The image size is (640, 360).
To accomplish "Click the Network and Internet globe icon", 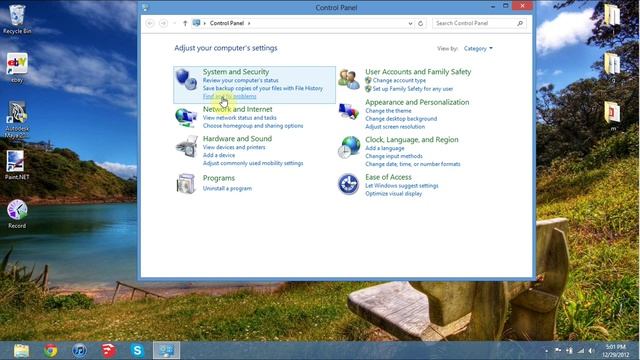I will click(x=186, y=118).
